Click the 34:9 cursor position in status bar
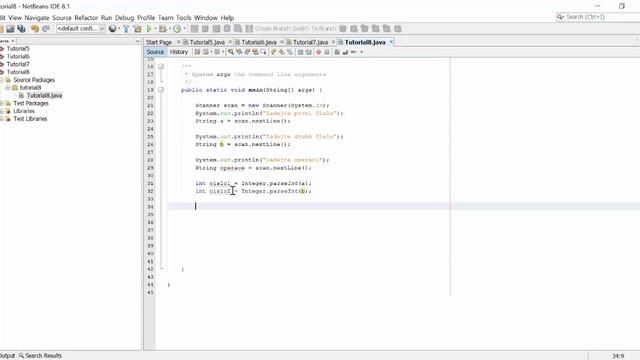 [618, 356]
